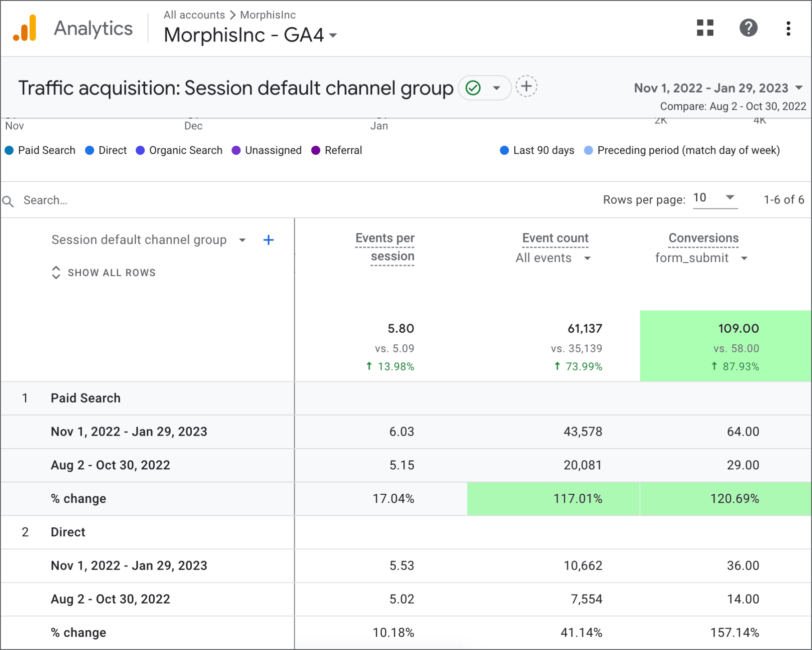Click the green check report status icon
Viewport: 812px width, 650px height.
(473, 88)
